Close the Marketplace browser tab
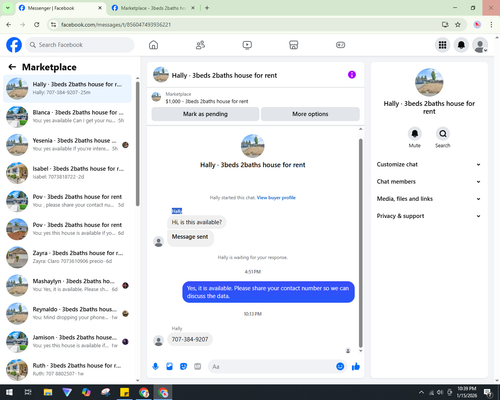This screenshot has width=500, height=400. 193,8
